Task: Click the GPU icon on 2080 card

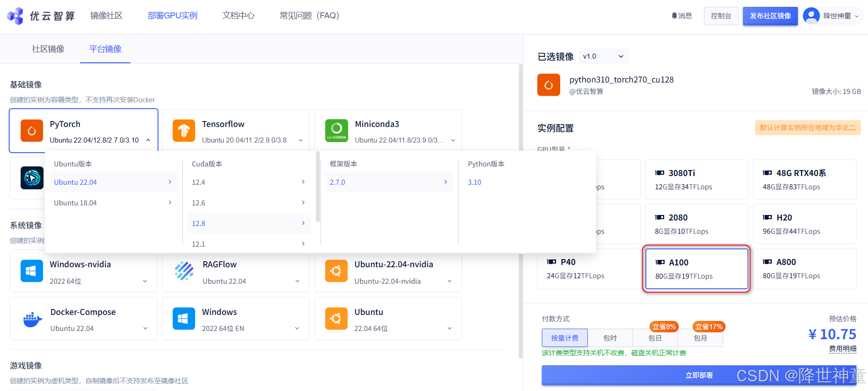Action: point(660,217)
